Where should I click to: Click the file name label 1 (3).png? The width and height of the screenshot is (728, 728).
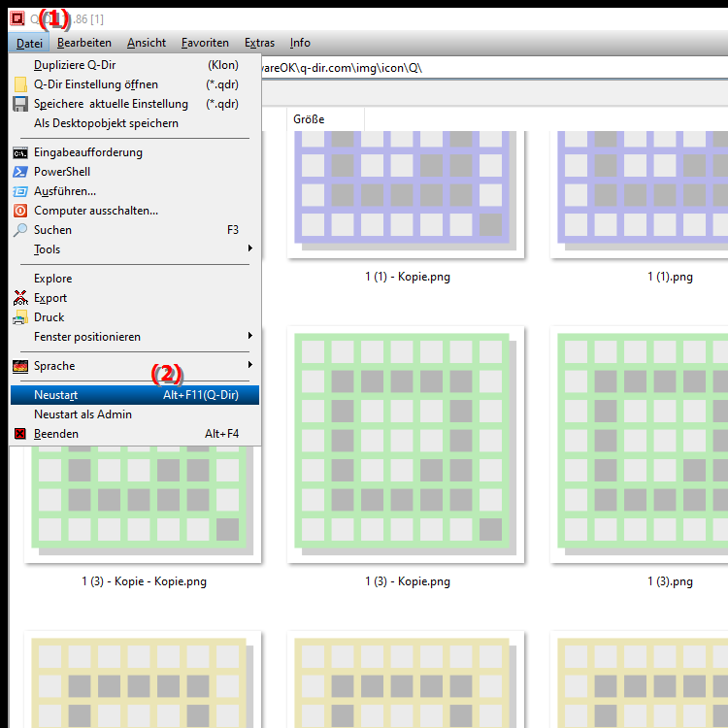point(670,581)
